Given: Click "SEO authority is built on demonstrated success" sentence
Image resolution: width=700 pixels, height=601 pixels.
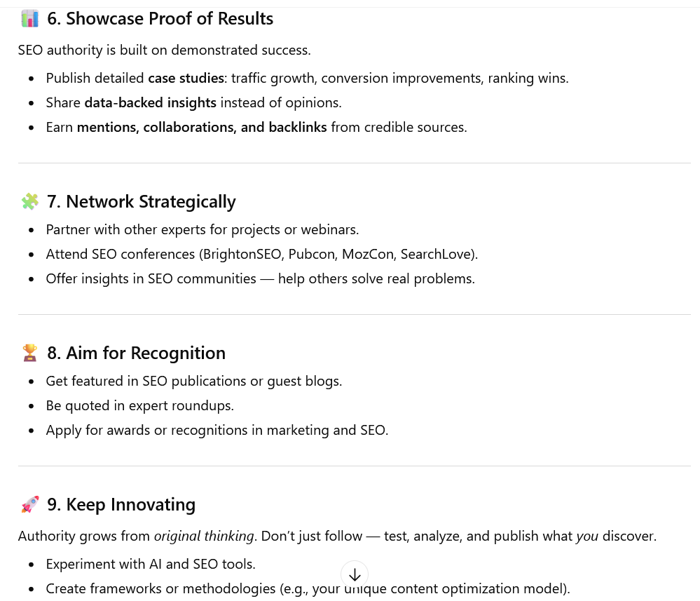Looking at the screenshot, I should coord(164,50).
